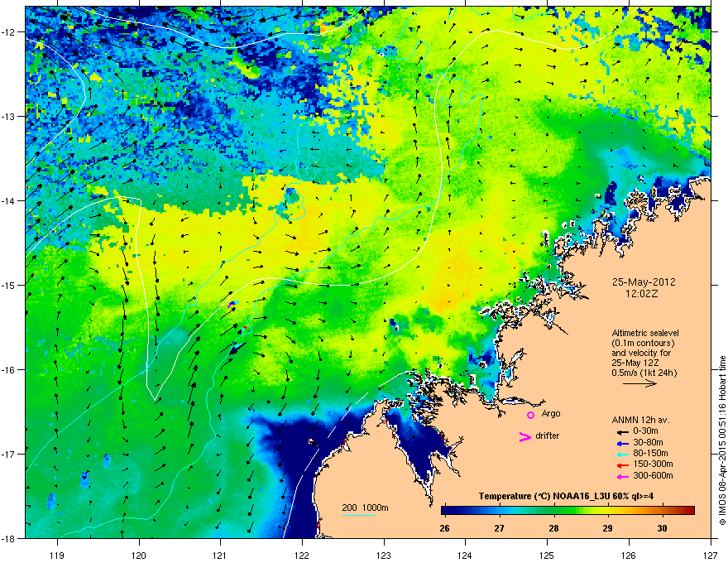Screen dimensions: 728x563
Task: Click the 'and velocity for' caption line
Action: (641, 353)
